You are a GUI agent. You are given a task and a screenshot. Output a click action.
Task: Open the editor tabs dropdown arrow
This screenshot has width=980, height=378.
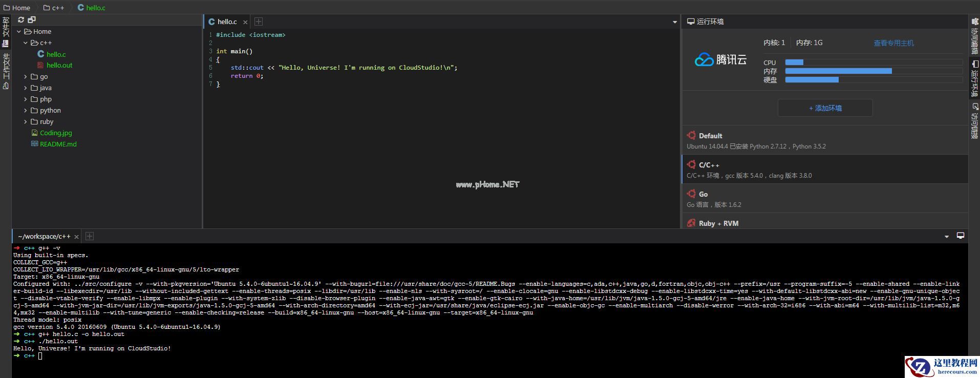tap(674, 22)
